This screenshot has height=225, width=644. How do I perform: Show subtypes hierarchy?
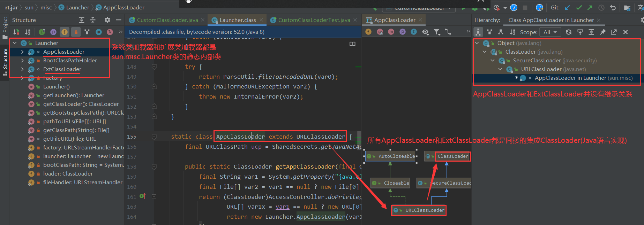pyautogui.click(x=501, y=32)
